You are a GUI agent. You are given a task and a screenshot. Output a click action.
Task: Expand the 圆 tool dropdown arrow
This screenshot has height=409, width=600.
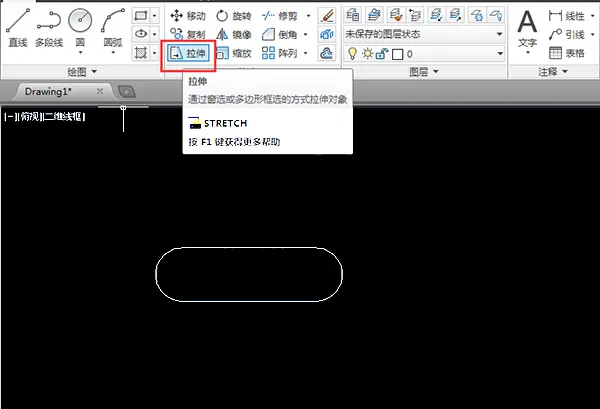pyautogui.click(x=80, y=52)
